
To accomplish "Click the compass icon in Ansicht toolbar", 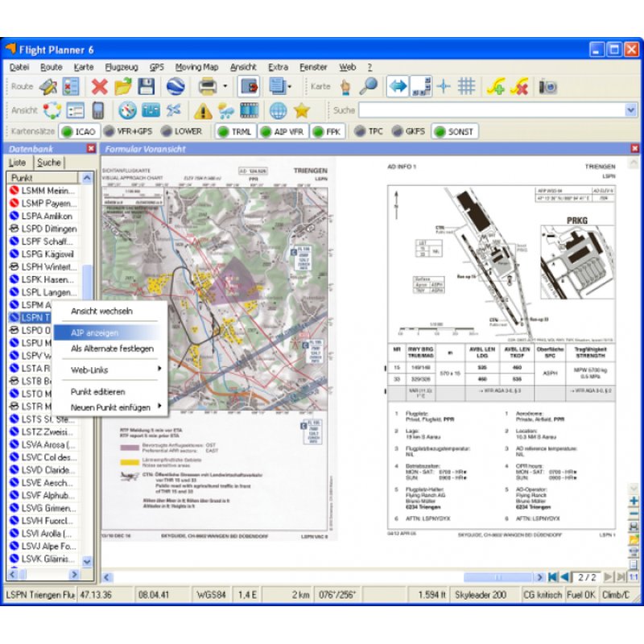I will click(127, 110).
